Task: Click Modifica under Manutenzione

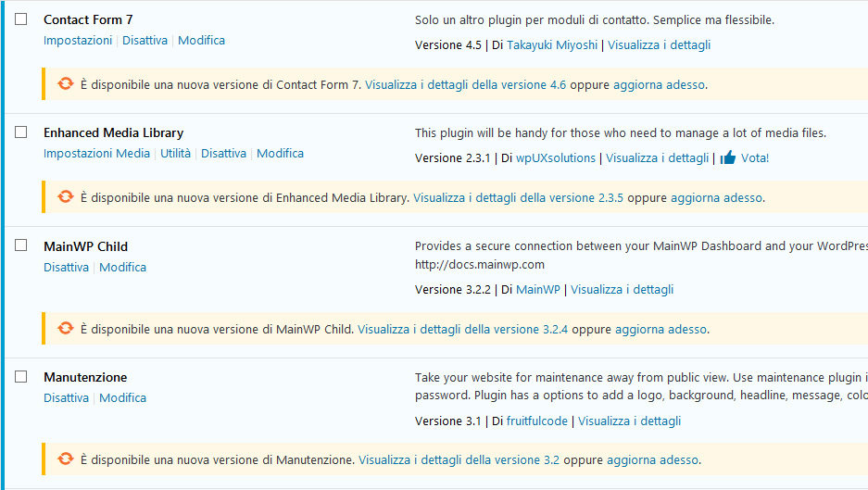Action: click(x=123, y=398)
